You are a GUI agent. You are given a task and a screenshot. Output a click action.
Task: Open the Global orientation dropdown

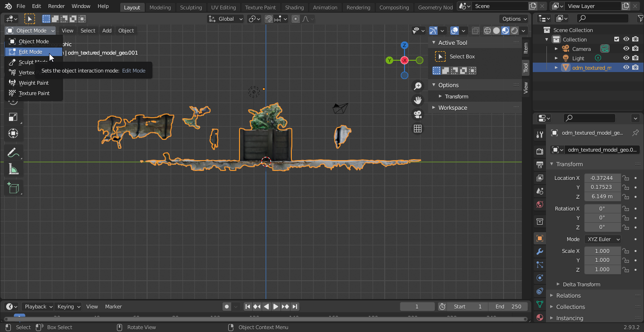tap(226, 19)
